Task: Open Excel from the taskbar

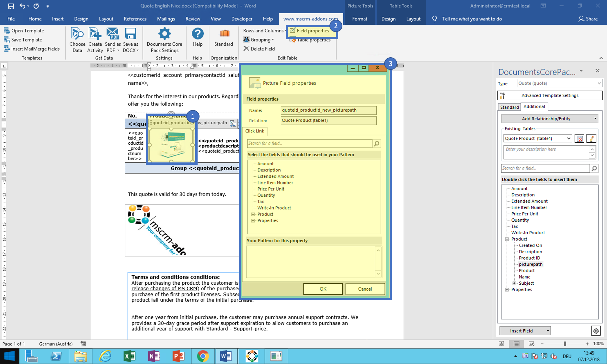Action: pos(130,356)
